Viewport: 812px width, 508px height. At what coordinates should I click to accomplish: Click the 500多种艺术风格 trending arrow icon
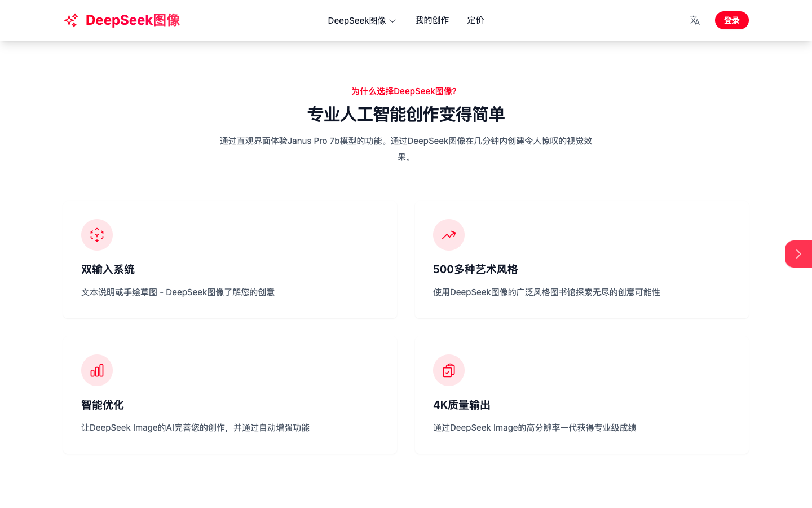[x=449, y=235]
